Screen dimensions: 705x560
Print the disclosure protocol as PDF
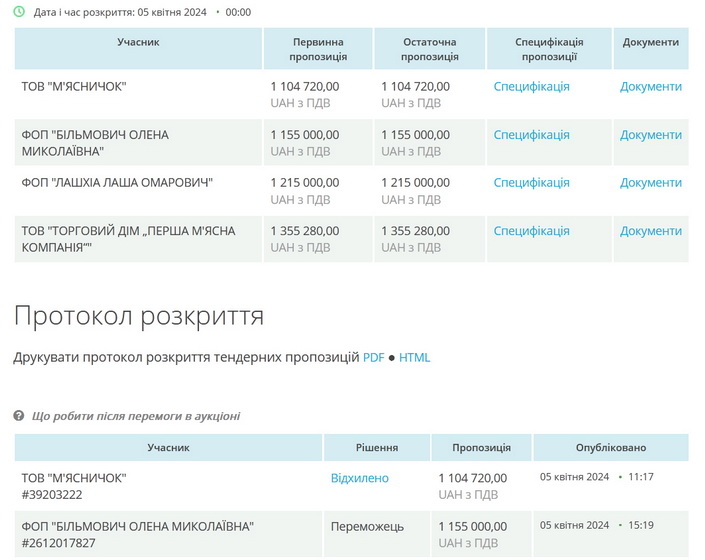coord(373,358)
